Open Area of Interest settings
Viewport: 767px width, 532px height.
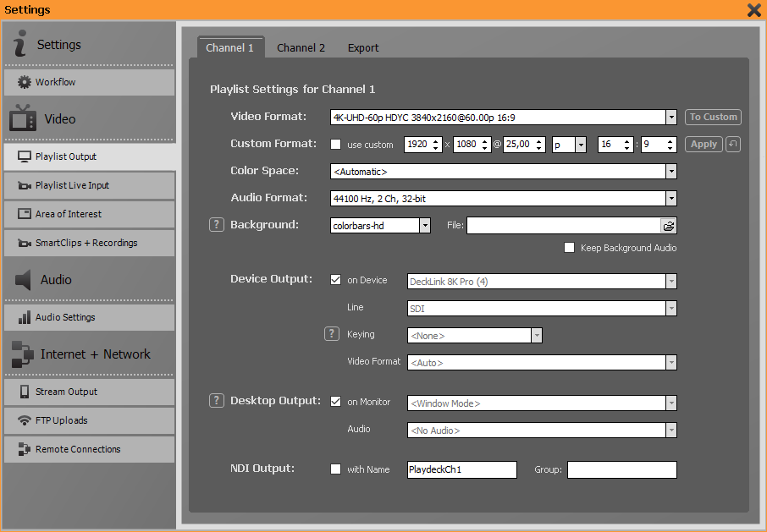coord(89,214)
